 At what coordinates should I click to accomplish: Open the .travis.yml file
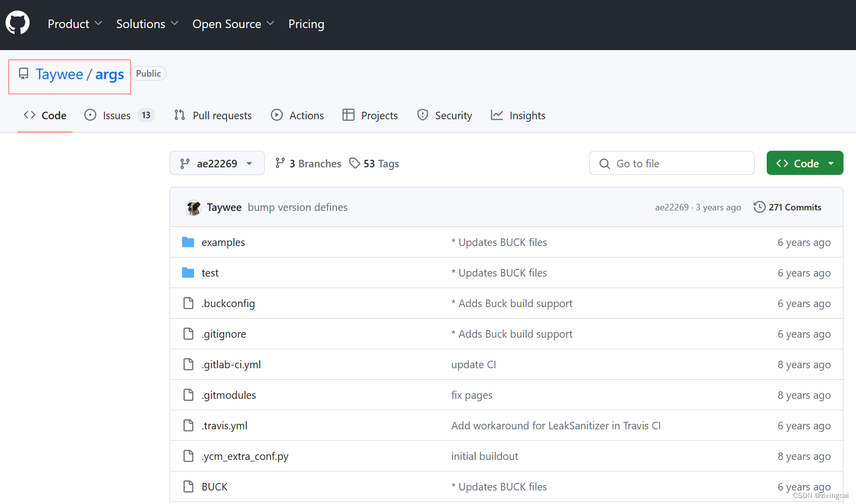(x=225, y=425)
